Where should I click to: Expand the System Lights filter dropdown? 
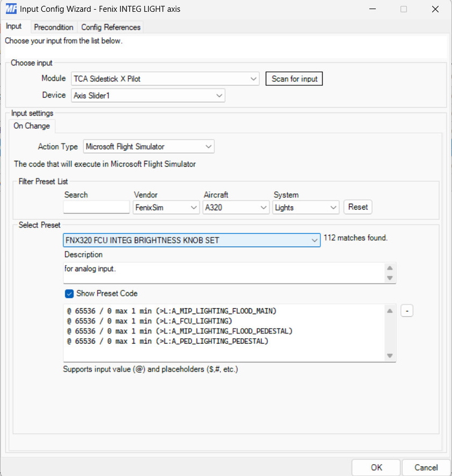click(306, 208)
